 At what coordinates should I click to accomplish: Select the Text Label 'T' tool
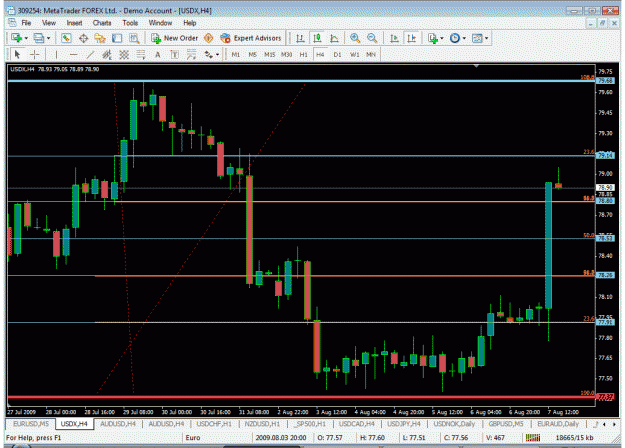175,55
